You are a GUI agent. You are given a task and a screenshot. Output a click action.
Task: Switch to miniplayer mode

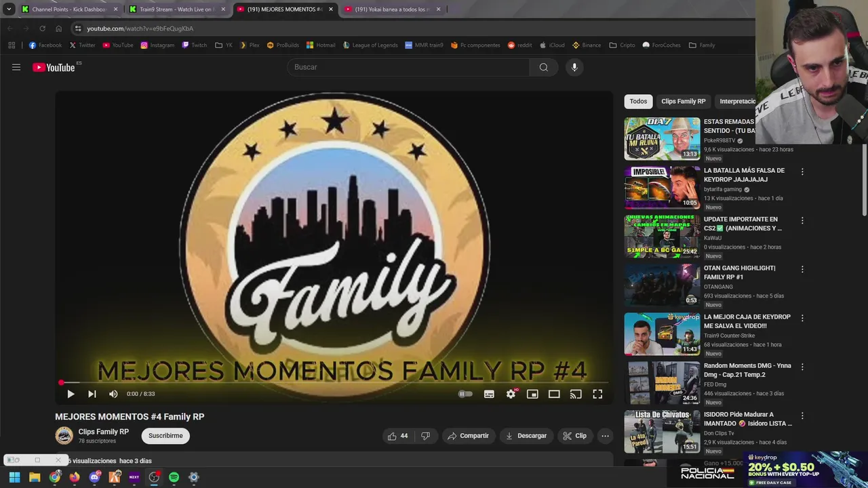pyautogui.click(x=532, y=394)
